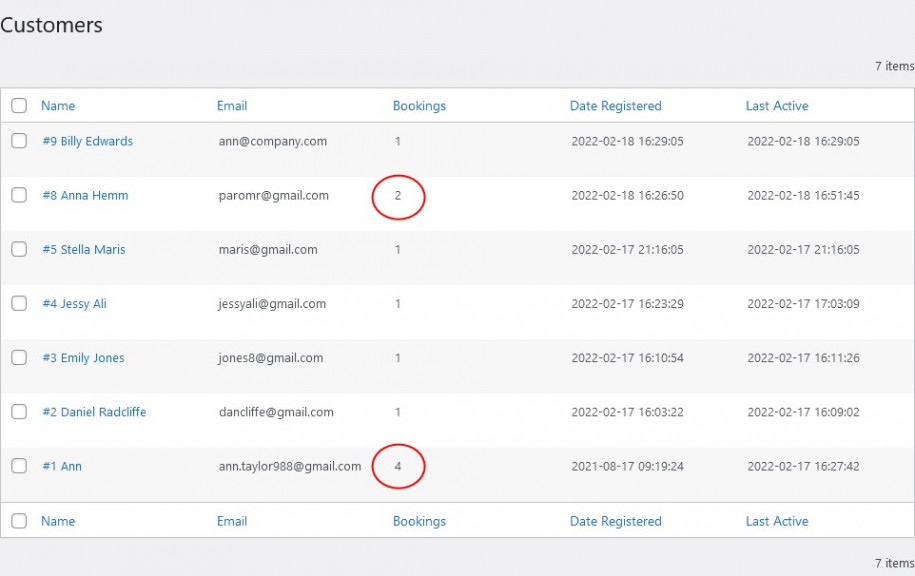The height and width of the screenshot is (576, 915).
Task: Check the box beside #5 Stella Maris
Action: 18,249
